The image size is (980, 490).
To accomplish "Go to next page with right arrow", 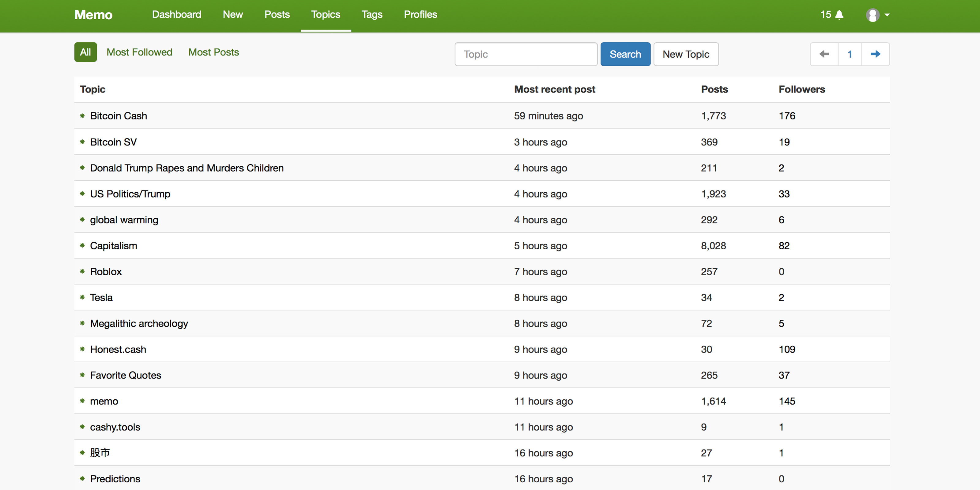I will [x=875, y=54].
